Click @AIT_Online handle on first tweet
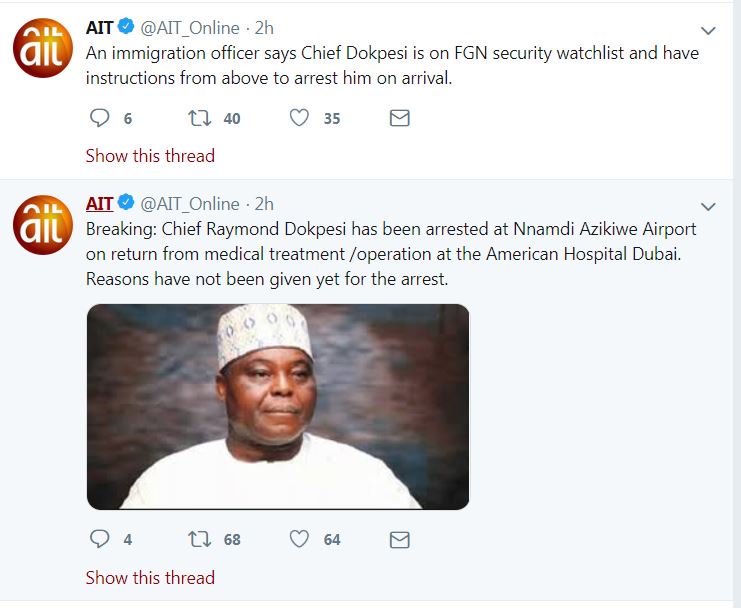 191,28
